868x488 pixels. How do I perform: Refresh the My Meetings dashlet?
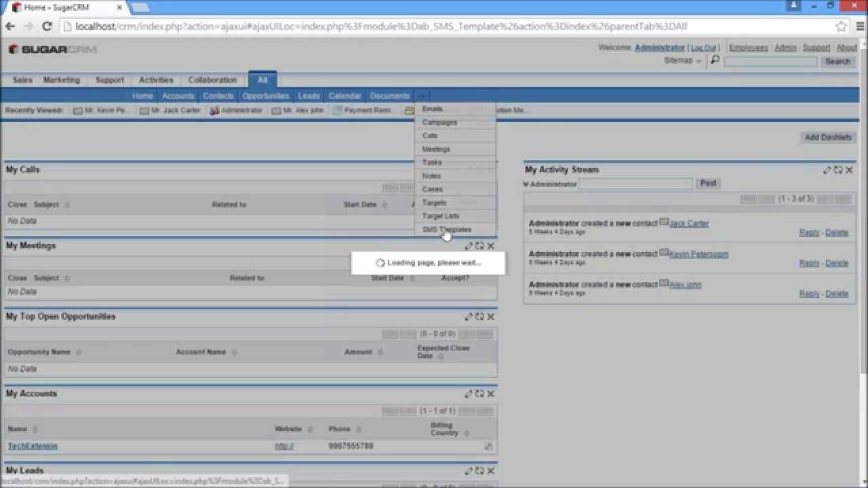click(479, 246)
